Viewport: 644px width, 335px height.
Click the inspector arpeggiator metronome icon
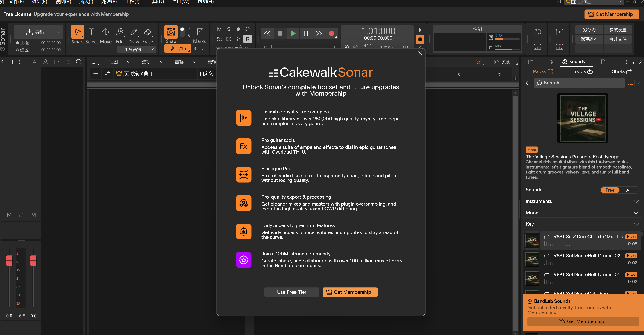click(x=46, y=62)
